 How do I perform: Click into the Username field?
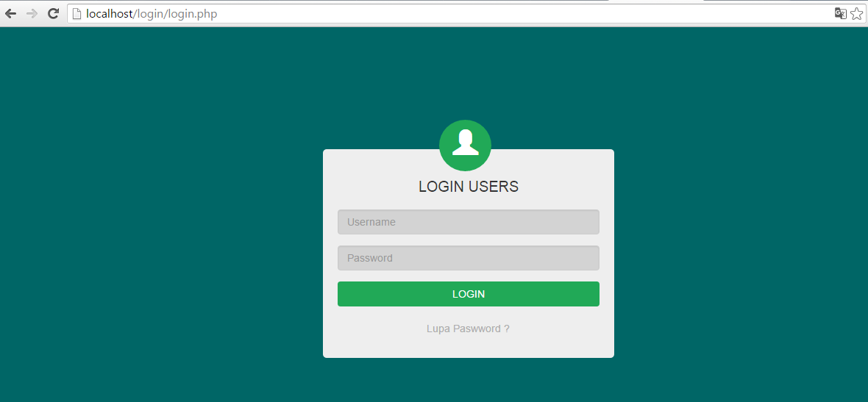click(x=469, y=222)
